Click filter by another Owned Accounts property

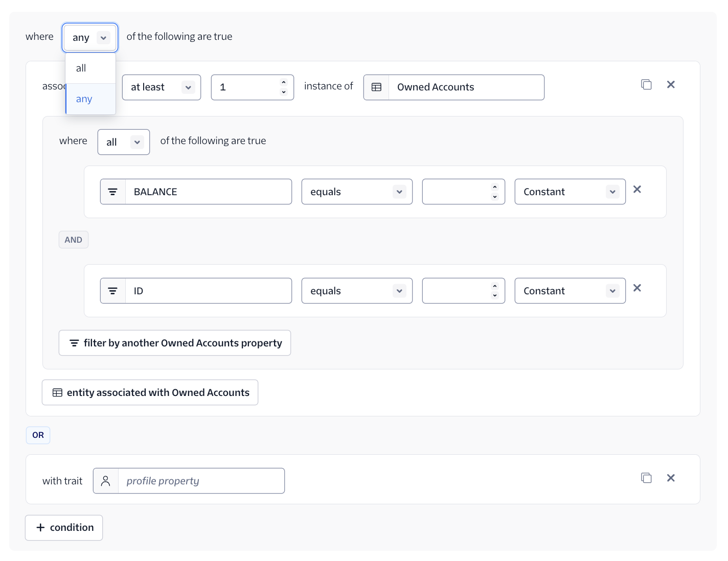coord(175,343)
